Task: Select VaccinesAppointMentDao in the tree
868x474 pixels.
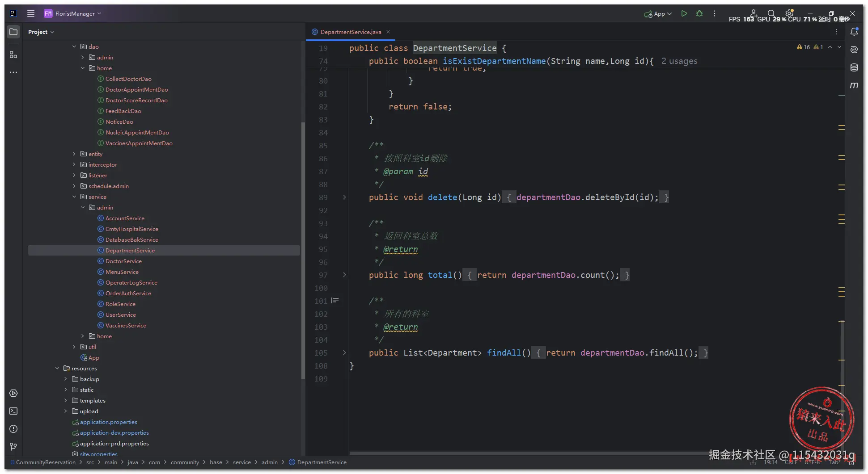Action: coord(139,143)
